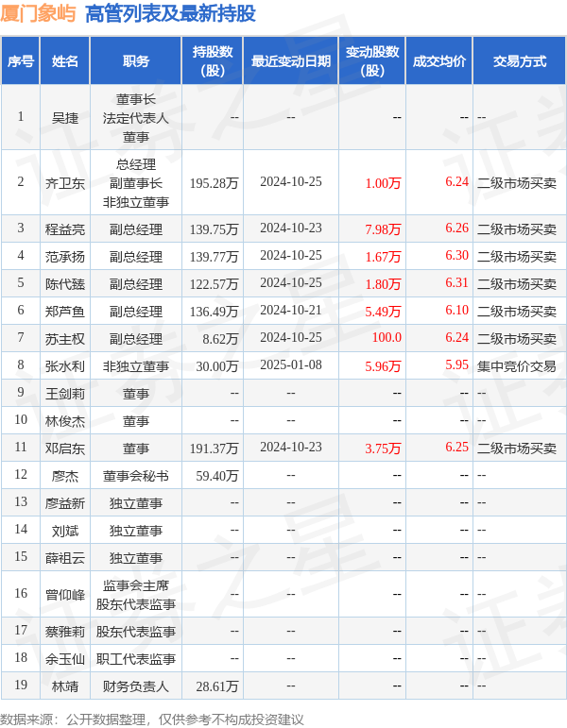Click the 序号 column header
This screenshot has width=567, height=728.
[21, 61]
